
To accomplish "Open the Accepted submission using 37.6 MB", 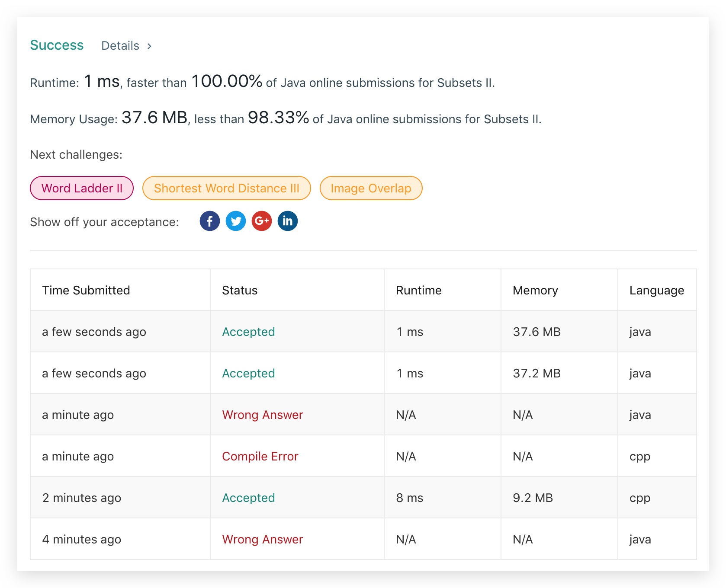I will 248,332.
